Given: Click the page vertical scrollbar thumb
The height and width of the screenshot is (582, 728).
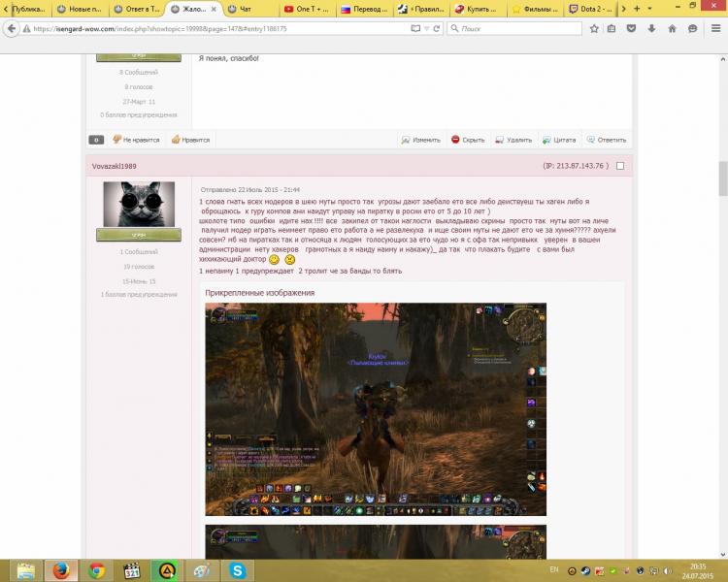Looking at the screenshot, I should tap(723, 178).
